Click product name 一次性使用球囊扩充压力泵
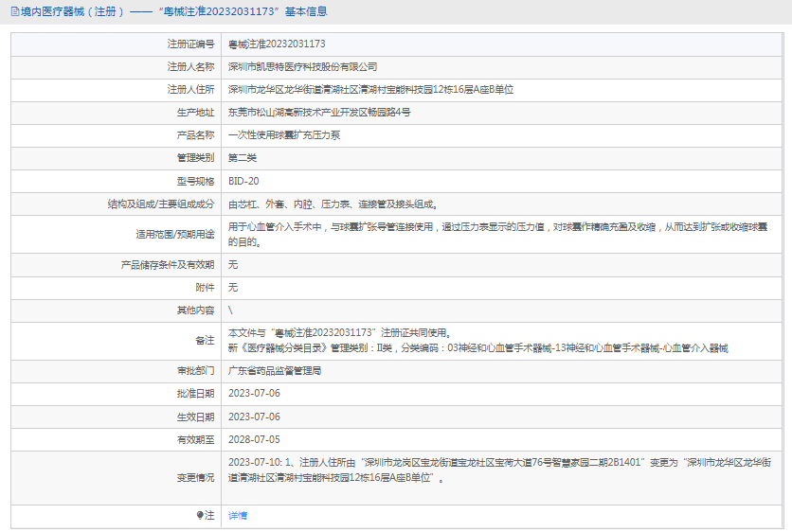Image resolution: width=792 pixels, height=532 pixels. pyautogui.click(x=284, y=135)
